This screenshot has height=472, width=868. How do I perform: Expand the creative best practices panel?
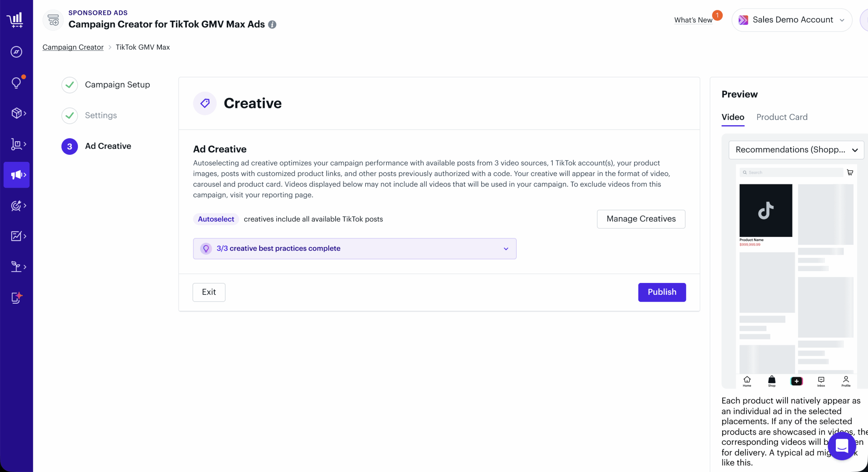tap(506, 249)
